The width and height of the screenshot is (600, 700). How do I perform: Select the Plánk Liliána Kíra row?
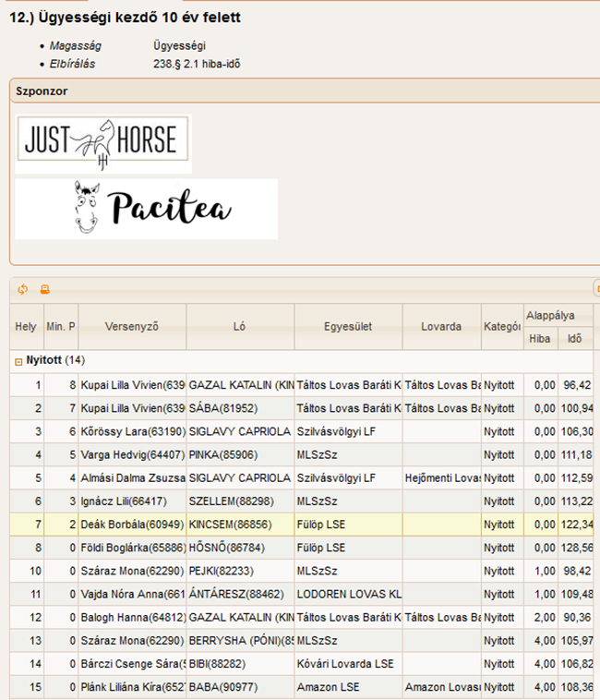(132, 687)
